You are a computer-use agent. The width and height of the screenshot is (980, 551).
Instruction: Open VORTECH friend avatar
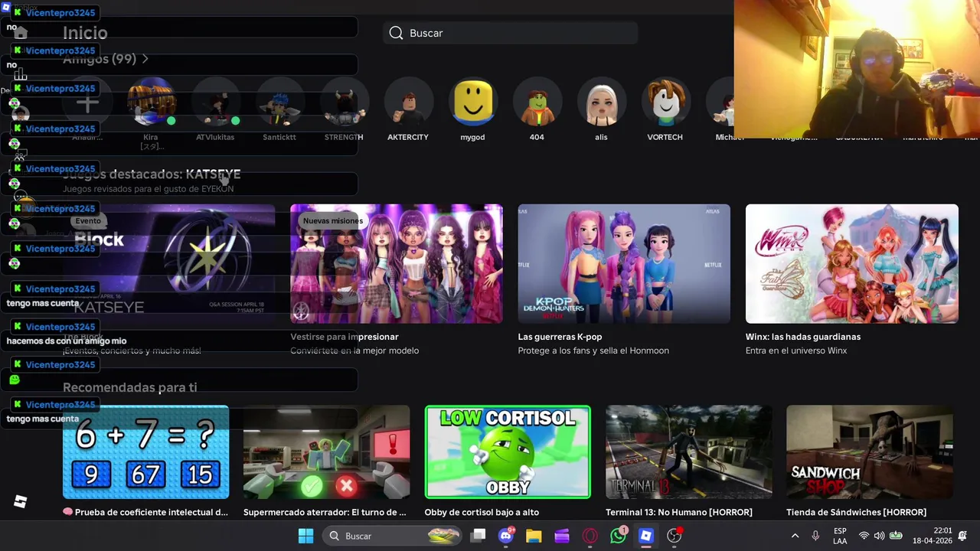pyautogui.click(x=665, y=103)
